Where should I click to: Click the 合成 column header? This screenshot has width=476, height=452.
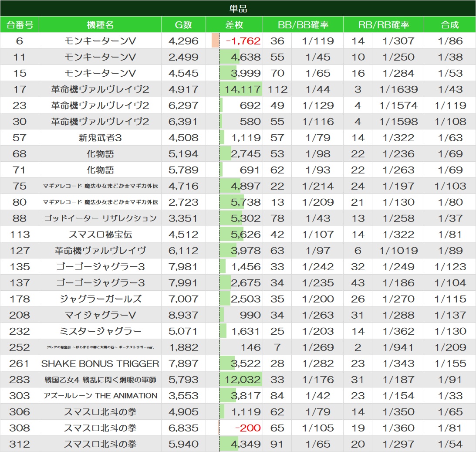pyautogui.click(x=450, y=24)
